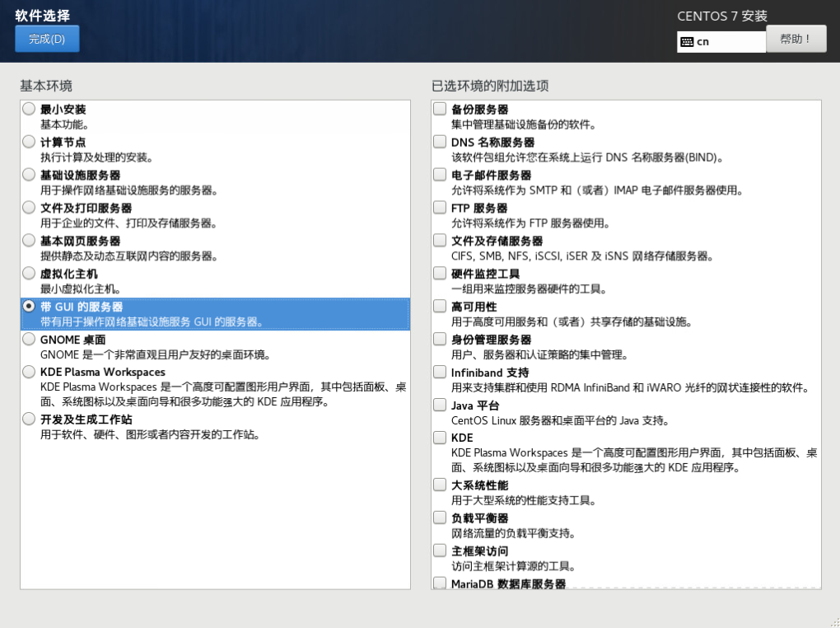
Task: Tick the FTP 服务器 checkbox
Action: tap(440, 208)
